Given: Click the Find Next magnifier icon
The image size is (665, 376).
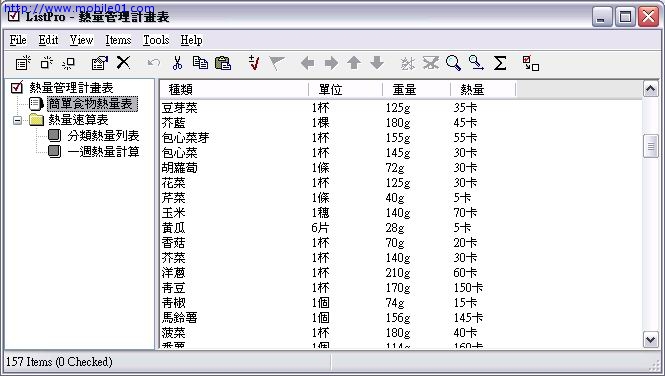Looking at the screenshot, I should [476, 63].
